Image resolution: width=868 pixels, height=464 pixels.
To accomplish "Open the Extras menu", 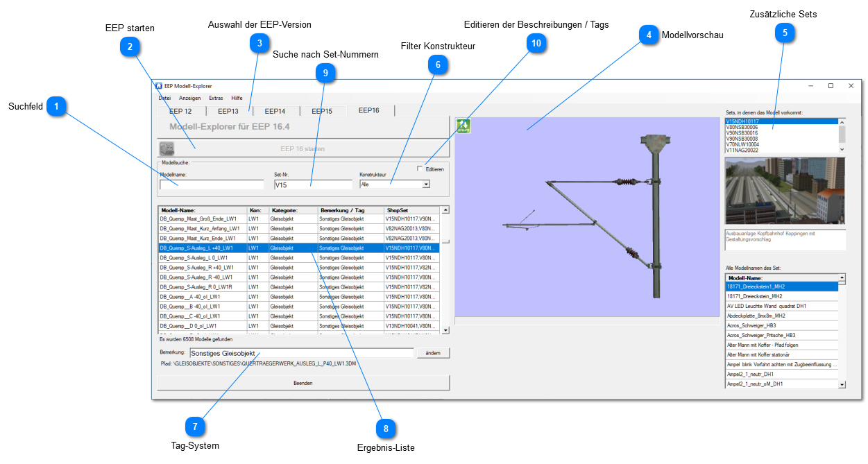I will [x=216, y=98].
